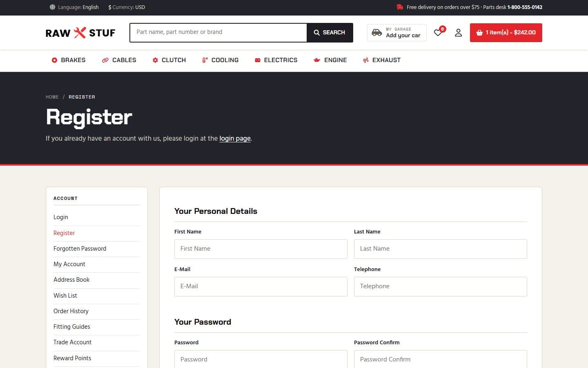
Task: Click the Password Confirm input field
Action: pyautogui.click(x=441, y=359)
